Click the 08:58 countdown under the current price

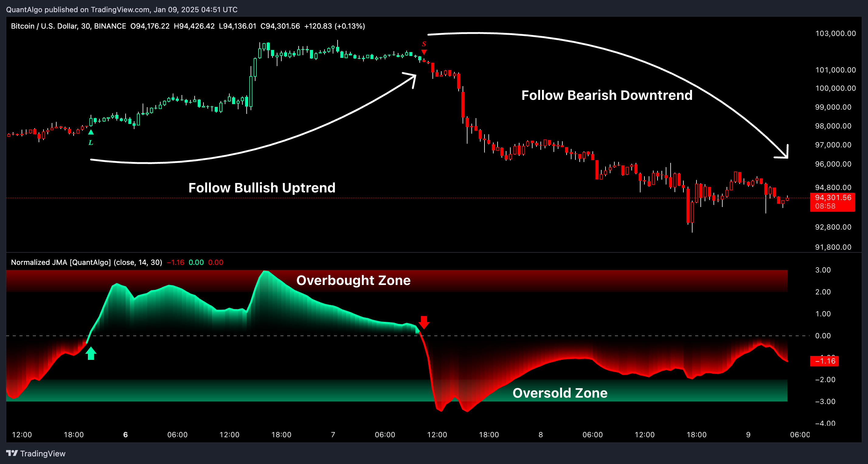click(825, 206)
